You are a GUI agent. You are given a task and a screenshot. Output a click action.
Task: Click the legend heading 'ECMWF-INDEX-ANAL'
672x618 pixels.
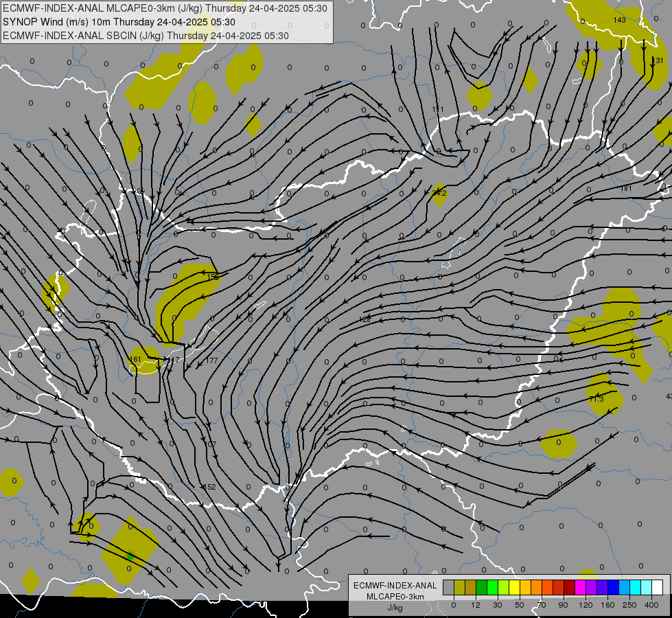tap(395, 586)
